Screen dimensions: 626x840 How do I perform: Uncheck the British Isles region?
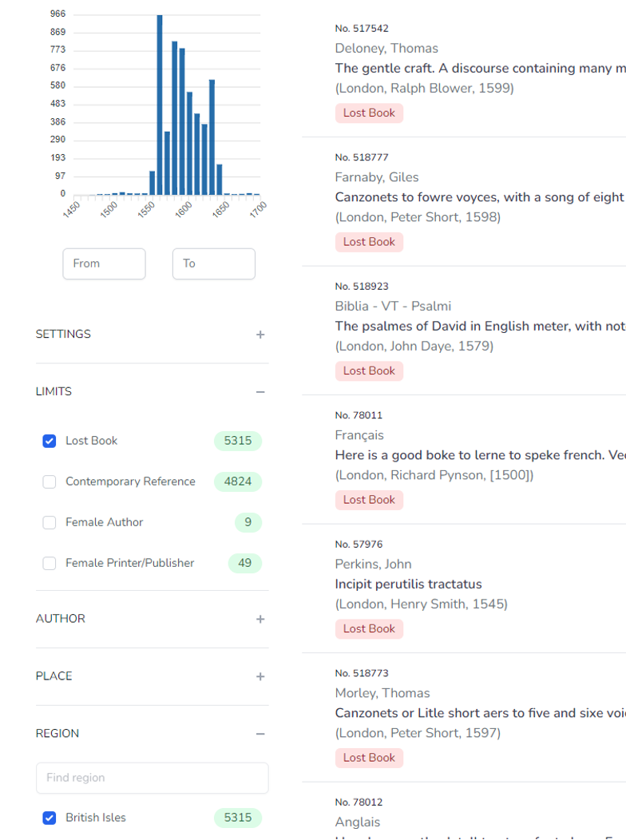50,818
